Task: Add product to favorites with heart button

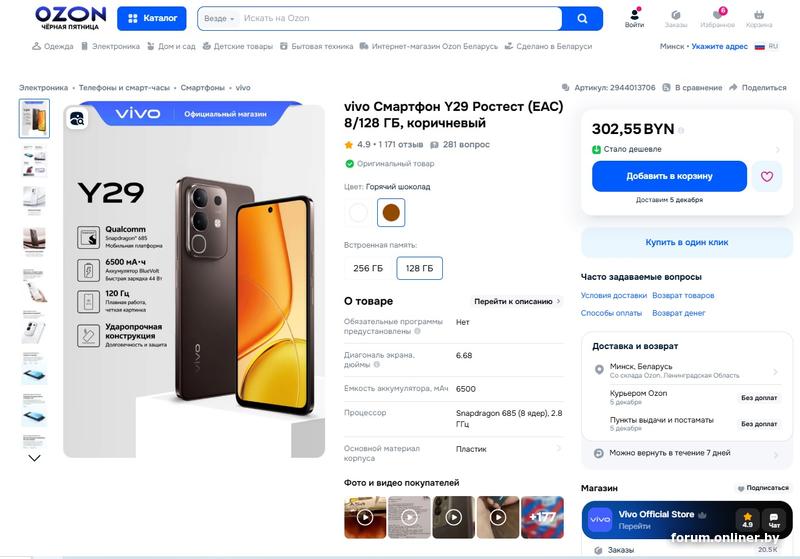Action: click(767, 176)
